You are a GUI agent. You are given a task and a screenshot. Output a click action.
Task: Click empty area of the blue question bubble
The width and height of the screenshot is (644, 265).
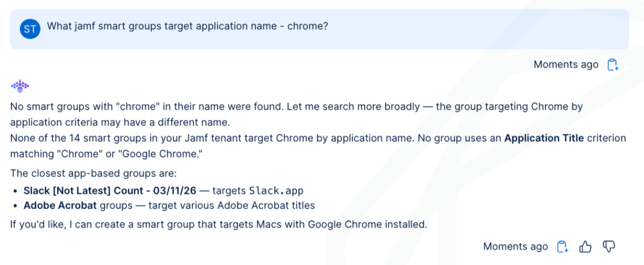click(477, 29)
